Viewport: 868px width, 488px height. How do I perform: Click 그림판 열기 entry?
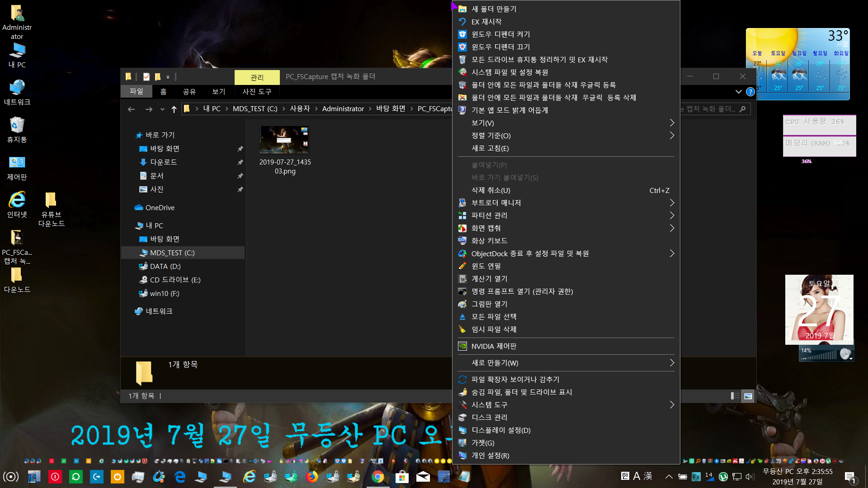[566, 304]
